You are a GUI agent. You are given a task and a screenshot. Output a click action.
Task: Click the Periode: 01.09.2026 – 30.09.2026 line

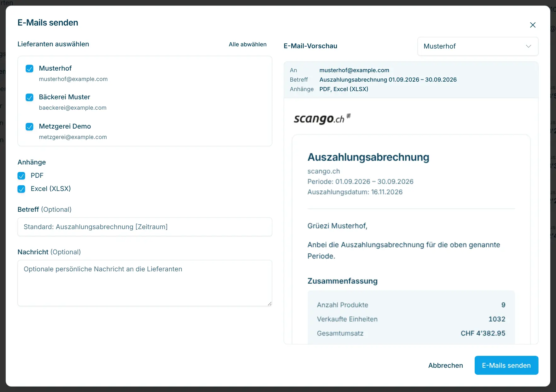(360, 182)
